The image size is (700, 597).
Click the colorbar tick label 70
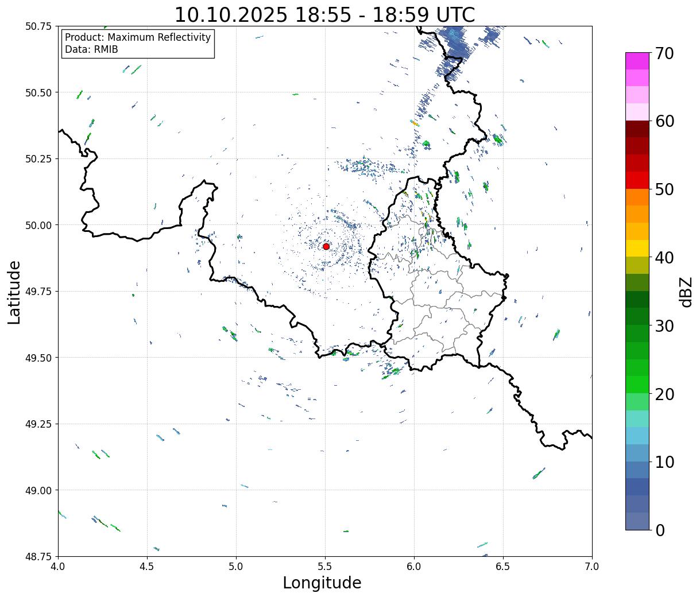click(x=664, y=53)
